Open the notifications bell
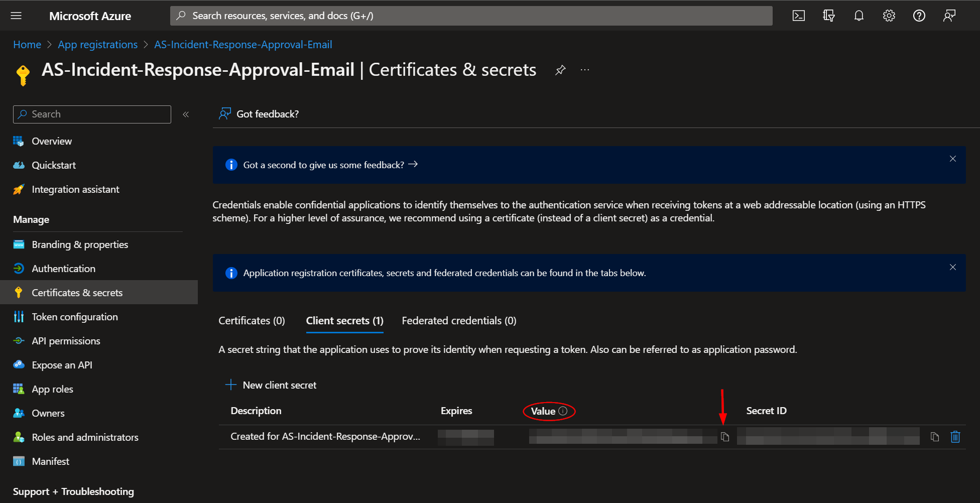Image resolution: width=980 pixels, height=503 pixels. tap(859, 16)
